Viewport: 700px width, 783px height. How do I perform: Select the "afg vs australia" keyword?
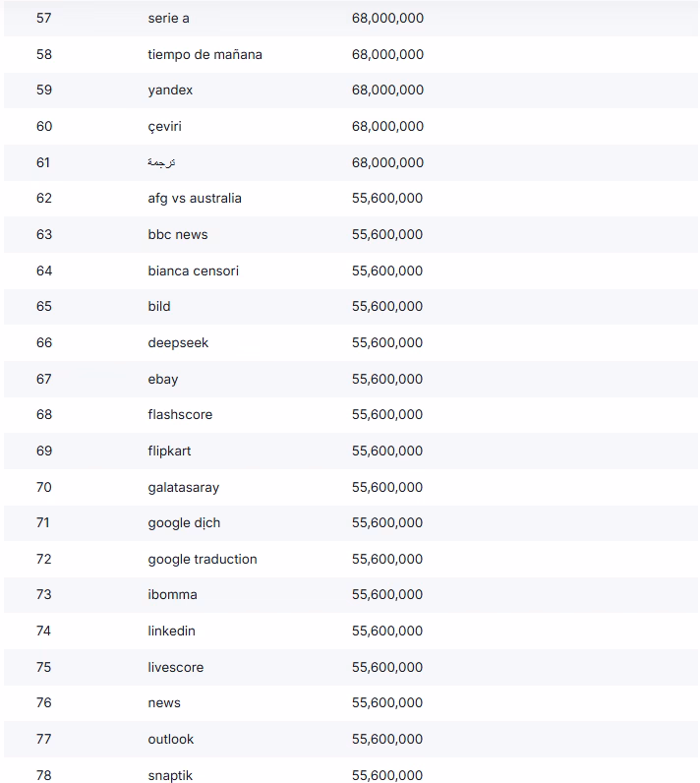[195, 198]
